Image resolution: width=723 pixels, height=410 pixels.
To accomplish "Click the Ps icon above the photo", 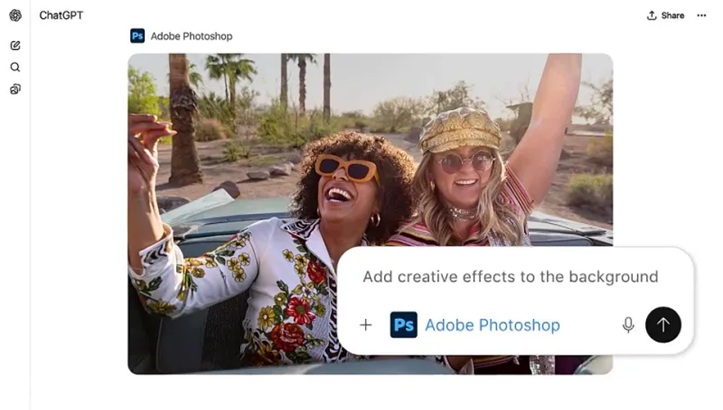I will coord(137,36).
